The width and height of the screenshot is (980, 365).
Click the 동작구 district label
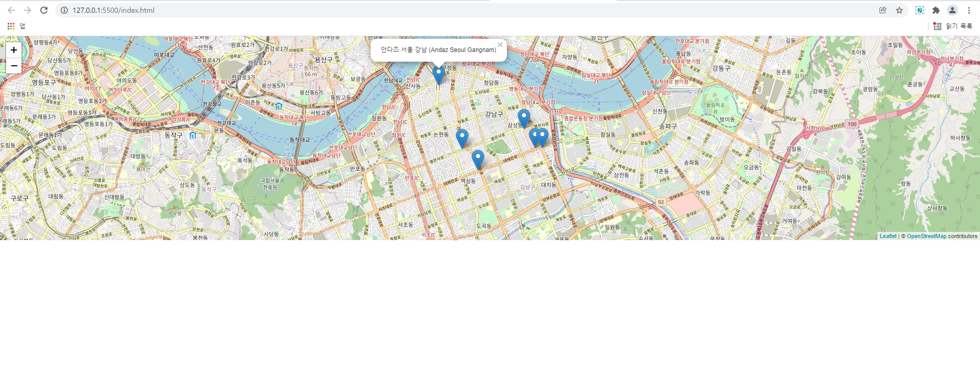pyautogui.click(x=174, y=135)
